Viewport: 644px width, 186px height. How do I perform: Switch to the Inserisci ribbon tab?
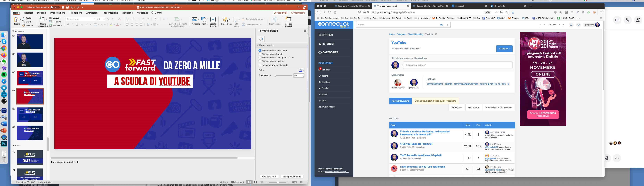click(x=28, y=13)
